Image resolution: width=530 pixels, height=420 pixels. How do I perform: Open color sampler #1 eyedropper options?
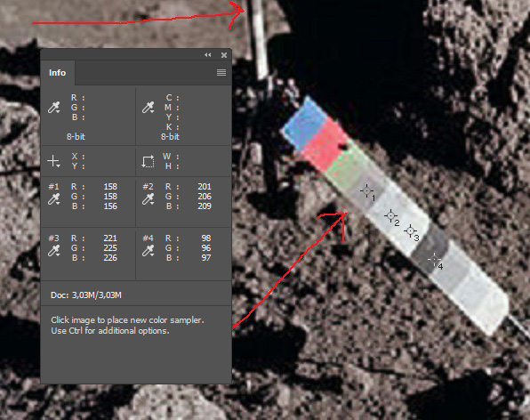[x=53, y=198]
